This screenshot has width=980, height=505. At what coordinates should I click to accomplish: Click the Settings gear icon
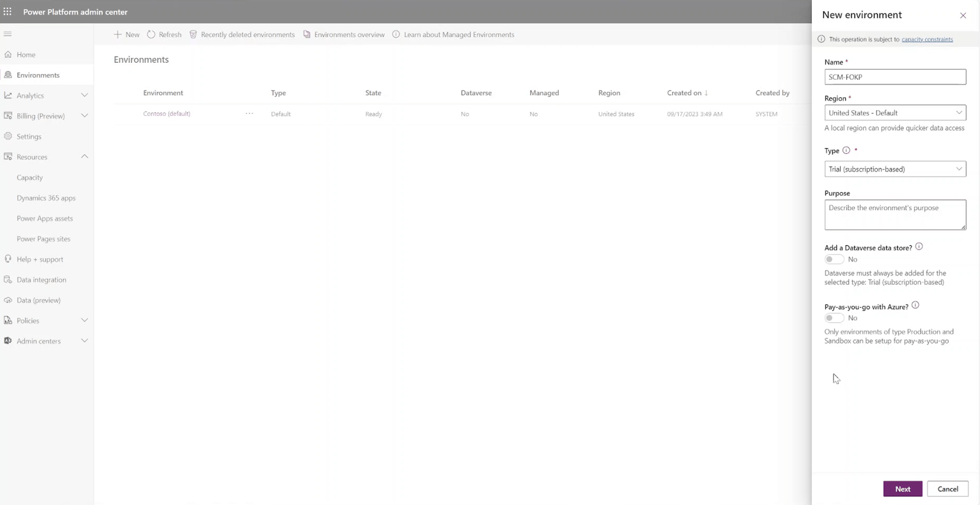point(8,136)
